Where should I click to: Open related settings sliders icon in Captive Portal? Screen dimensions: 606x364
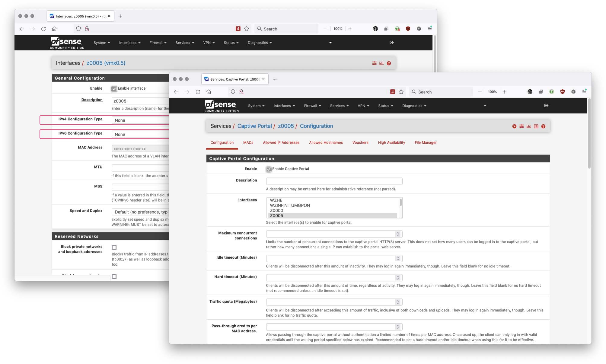click(x=521, y=126)
